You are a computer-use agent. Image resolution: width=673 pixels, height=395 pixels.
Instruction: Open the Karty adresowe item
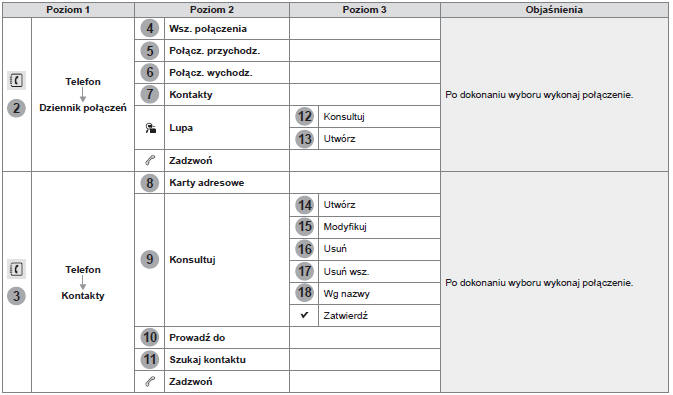tap(206, 182)
